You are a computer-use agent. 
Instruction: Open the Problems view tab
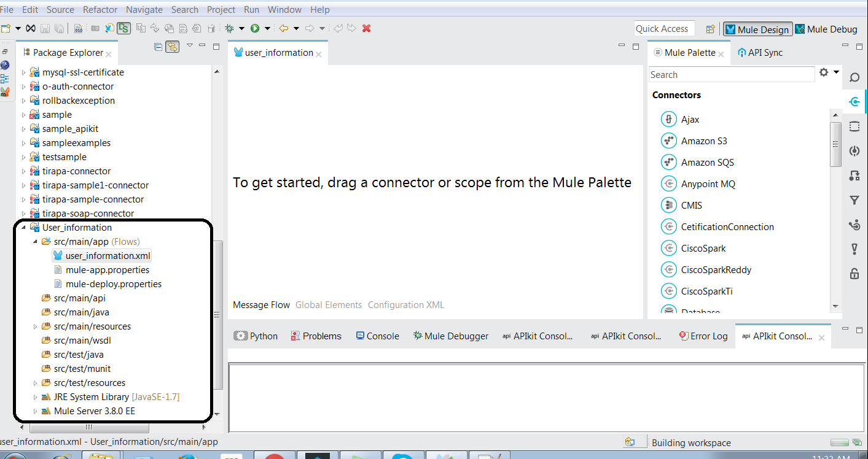point(316,336)
